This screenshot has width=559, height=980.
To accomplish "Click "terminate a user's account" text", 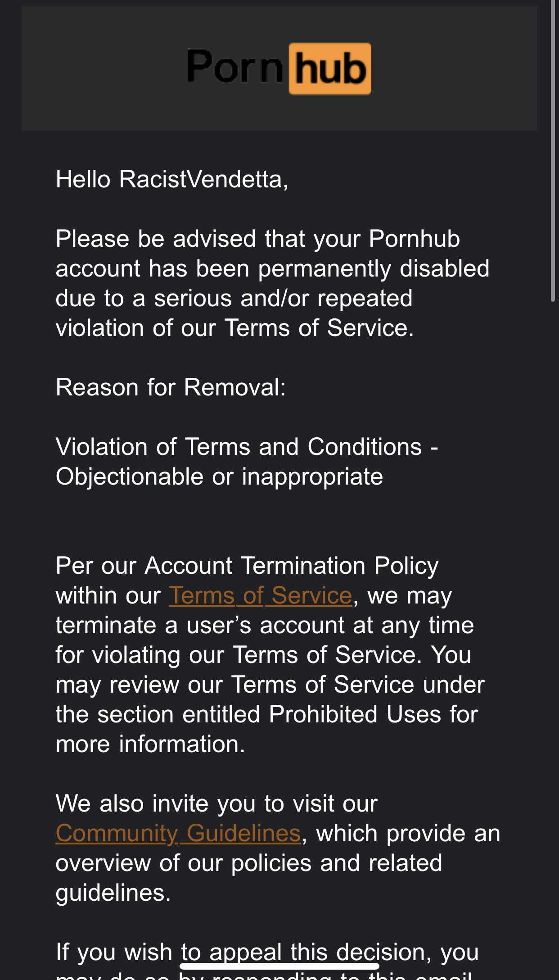I will [214, 625].
